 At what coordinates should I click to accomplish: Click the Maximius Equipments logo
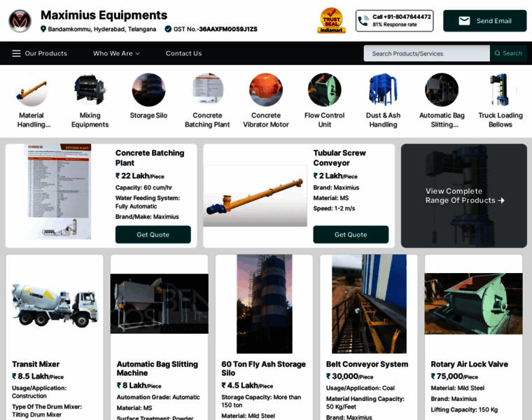pyautogui.click(x=20, y=21)
